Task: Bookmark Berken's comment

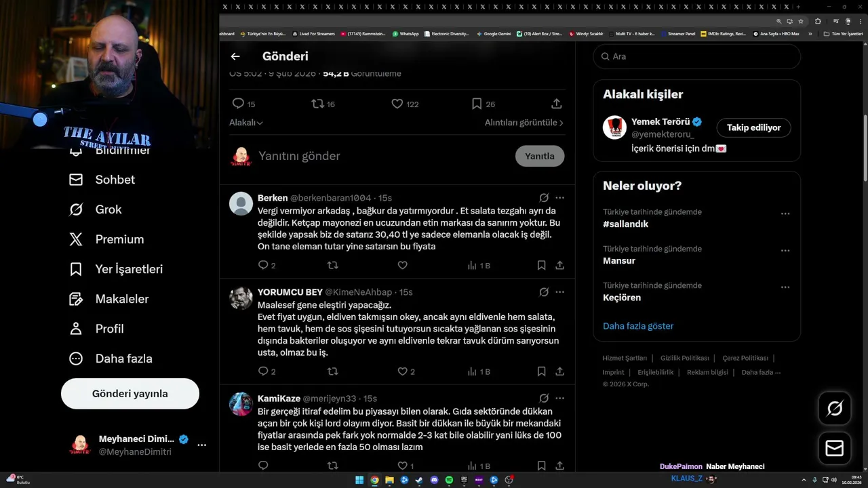Action: (541, 265)
